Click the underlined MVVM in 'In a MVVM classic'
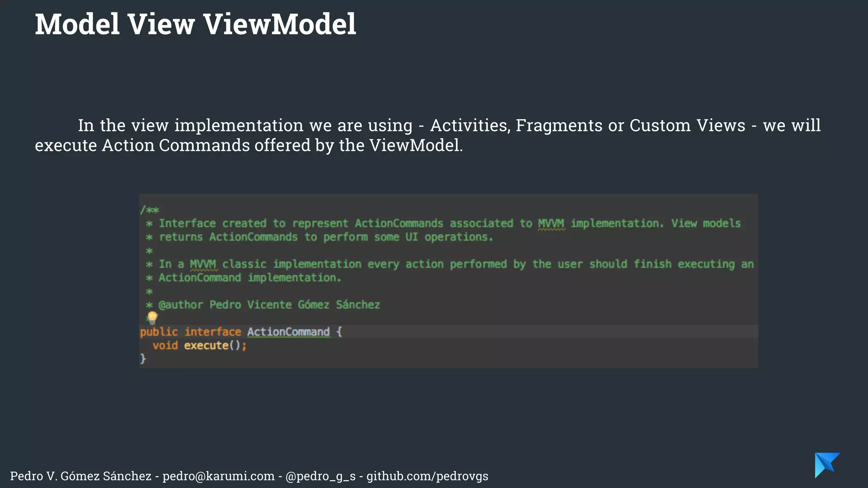Screen dimensions: 868x488 coord(203,264)
